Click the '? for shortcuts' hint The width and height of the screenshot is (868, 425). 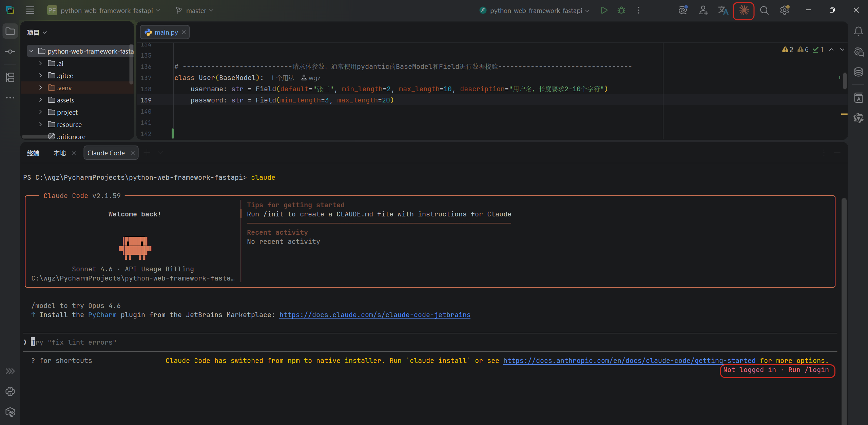point(62,361)
